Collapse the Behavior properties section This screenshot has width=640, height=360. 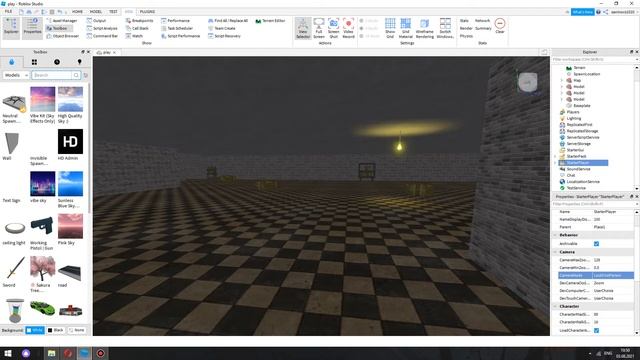click(x=555, y=235)
